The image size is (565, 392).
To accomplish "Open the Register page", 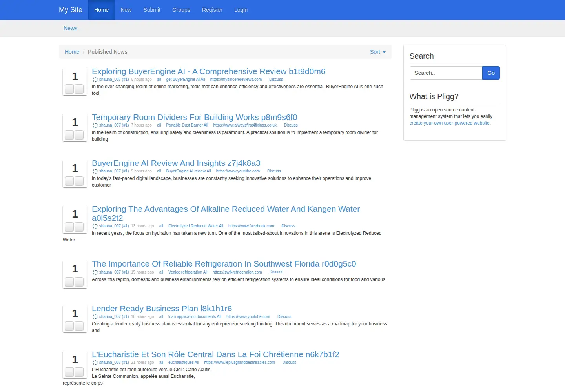I will click(x=212, y=10).
